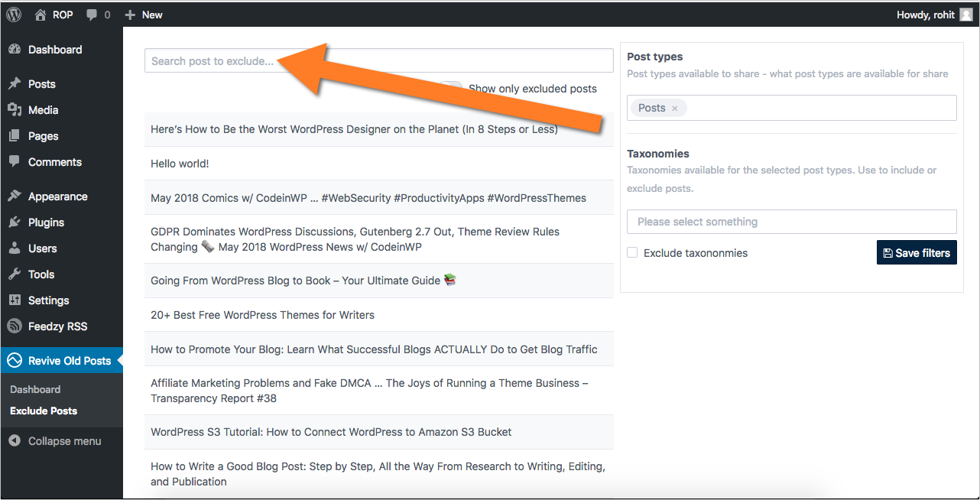The height and width of the screenshot is (500, 980).
Task: Open rohit's user avatar
Action: point(966,15)
